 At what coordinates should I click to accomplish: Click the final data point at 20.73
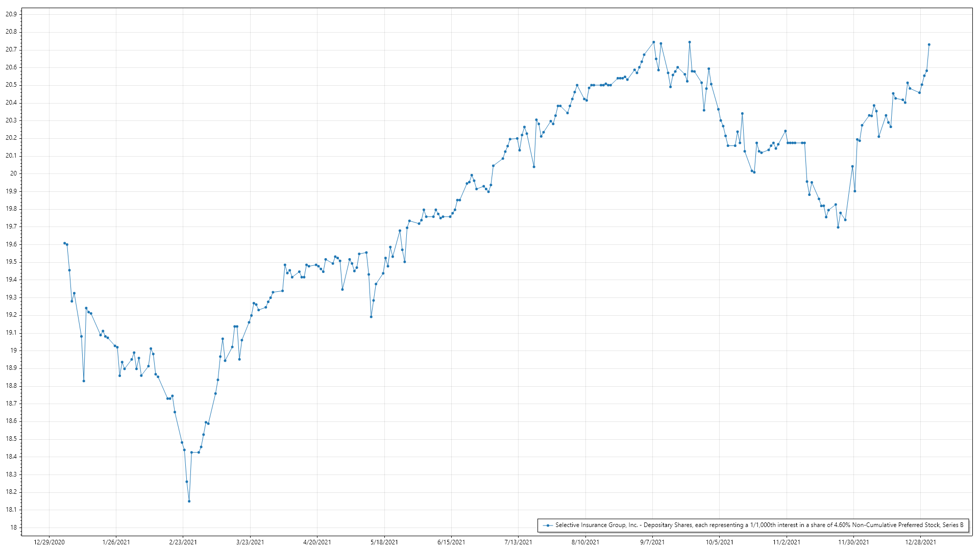point(929,44)
